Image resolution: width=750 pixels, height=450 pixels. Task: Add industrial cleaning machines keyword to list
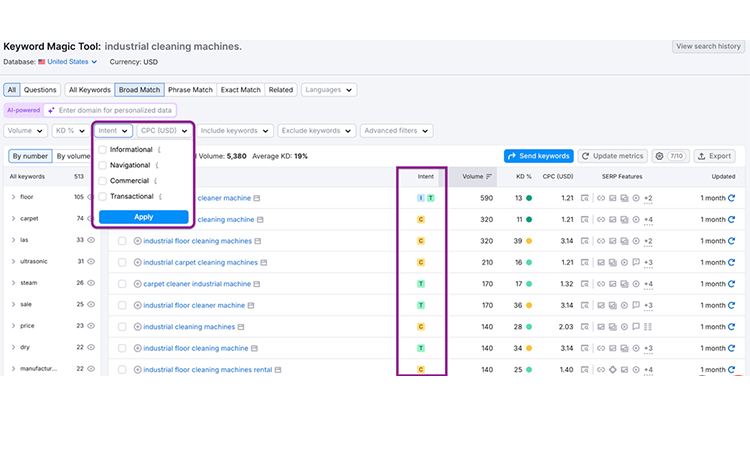(x=137, y=327)
